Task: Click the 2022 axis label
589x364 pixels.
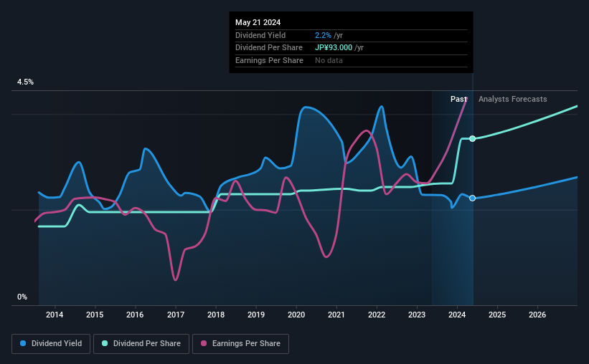Action: tap(377, 315)
